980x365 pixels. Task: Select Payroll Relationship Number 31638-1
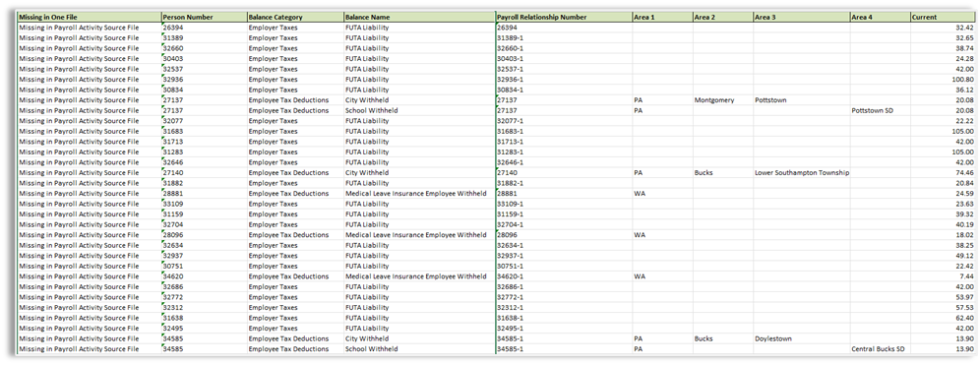point(563,317)
